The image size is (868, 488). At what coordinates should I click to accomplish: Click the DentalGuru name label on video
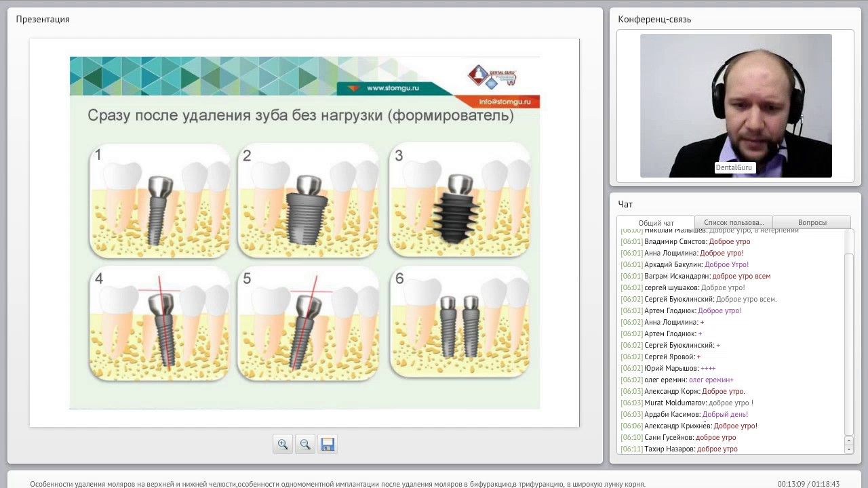(x=734, y=167)
